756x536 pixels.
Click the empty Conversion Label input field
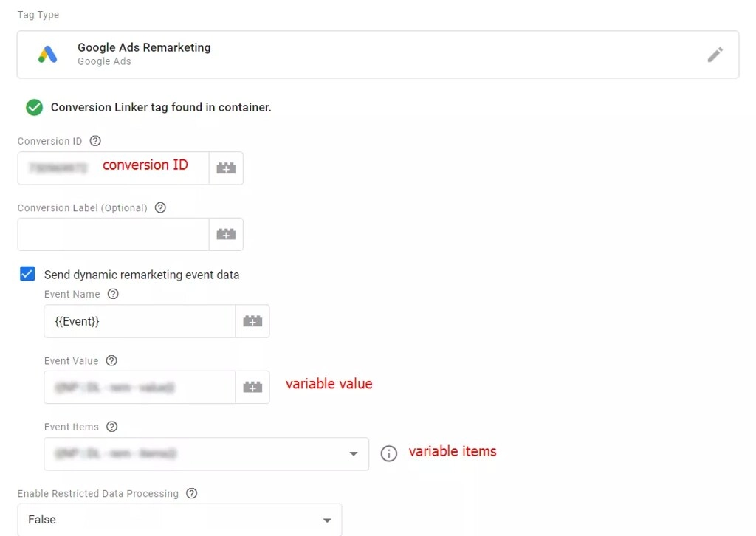111,234
